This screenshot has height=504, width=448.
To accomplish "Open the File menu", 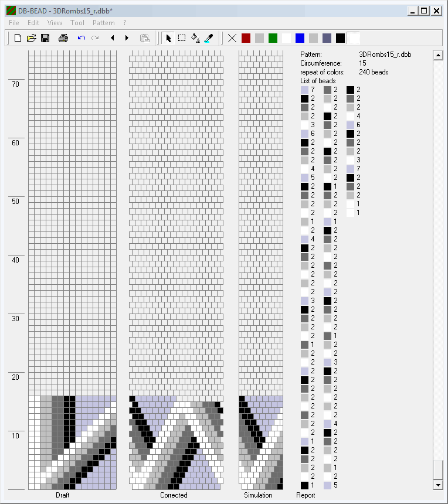I will pyautogui.click(x=14, y=23).
